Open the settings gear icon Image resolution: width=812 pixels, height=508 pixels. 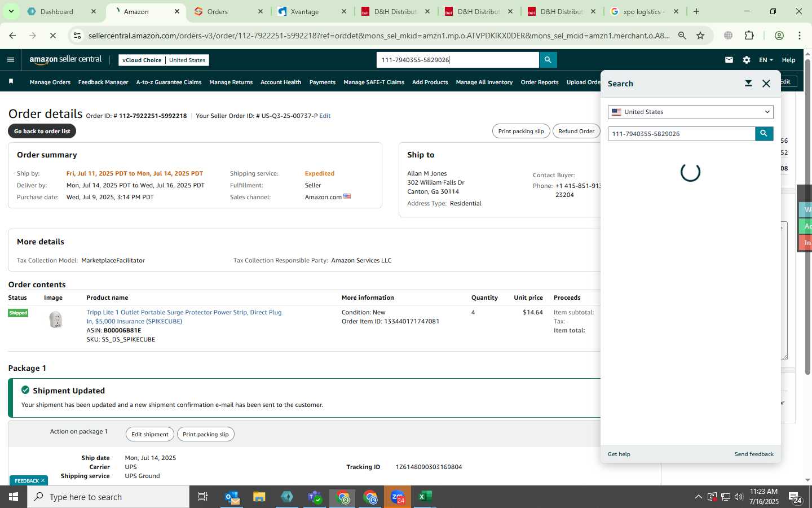coord(747,60)
